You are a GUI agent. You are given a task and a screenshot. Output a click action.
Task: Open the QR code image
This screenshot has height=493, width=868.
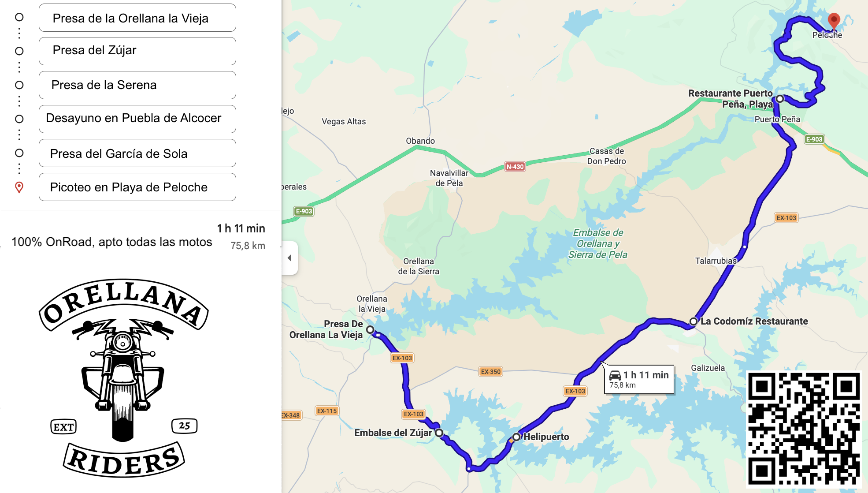tap(804, 429)
